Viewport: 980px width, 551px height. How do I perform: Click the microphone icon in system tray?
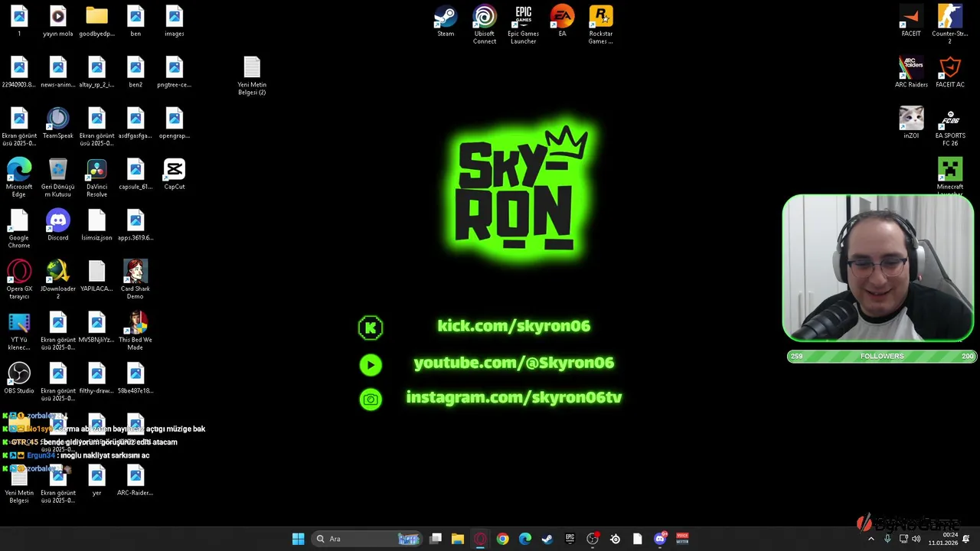coord(887,539)
